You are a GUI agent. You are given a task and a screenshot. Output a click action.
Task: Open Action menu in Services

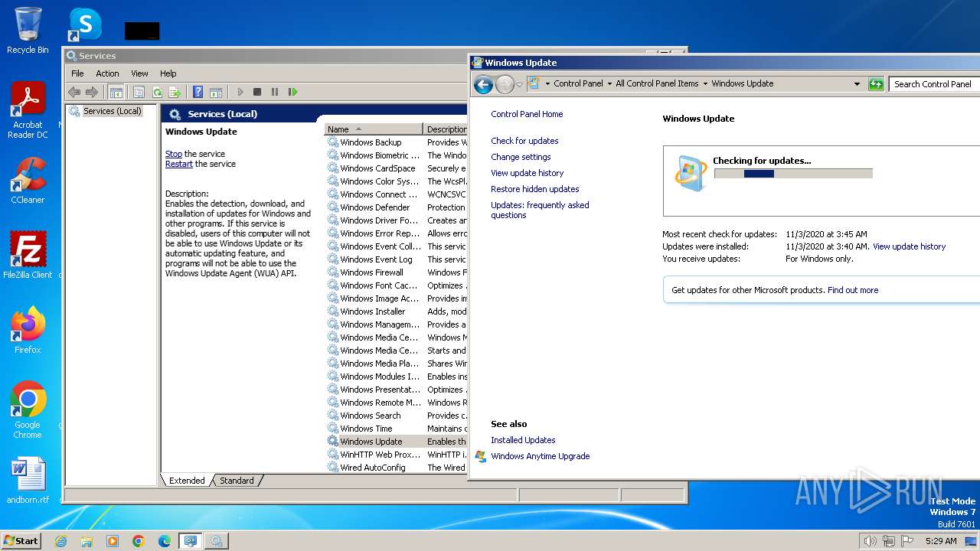coord(107,73)
